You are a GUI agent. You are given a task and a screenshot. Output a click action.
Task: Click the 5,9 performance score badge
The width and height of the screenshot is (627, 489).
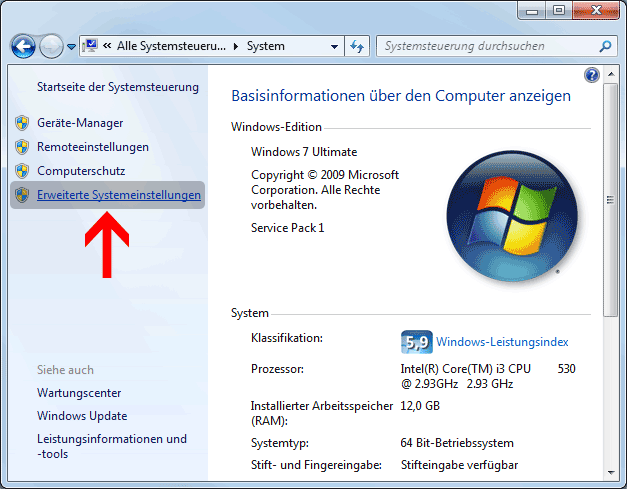[417, 342]
